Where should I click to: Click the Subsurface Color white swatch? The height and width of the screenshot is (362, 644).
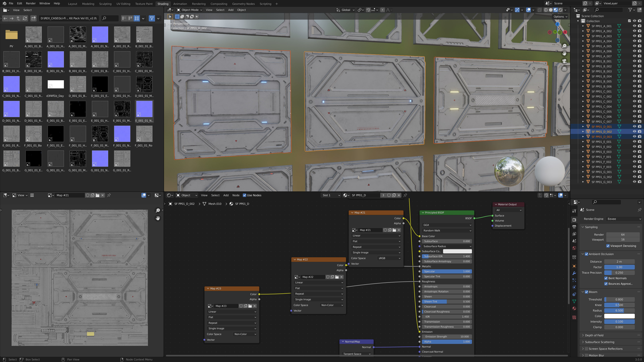click(x=457, y=251)
